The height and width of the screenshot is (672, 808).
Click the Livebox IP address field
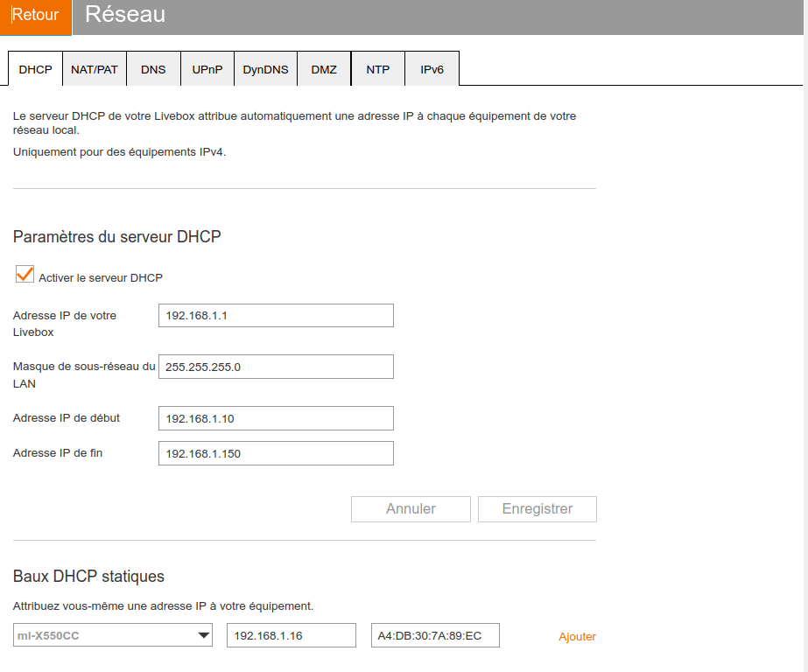tap(276, 316)
